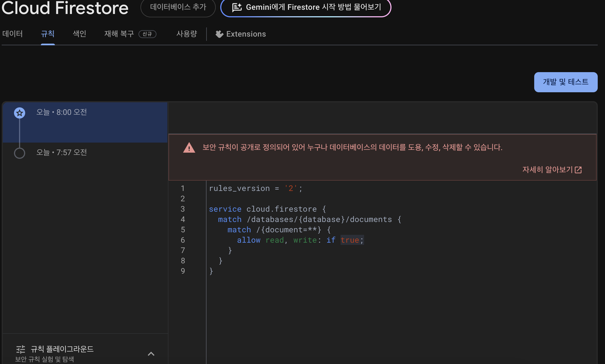The height and width of the screenshot is (364, 605).
Task: Switch to the 색인 tab
Action: pyautogui.click(x=79, y=34)
